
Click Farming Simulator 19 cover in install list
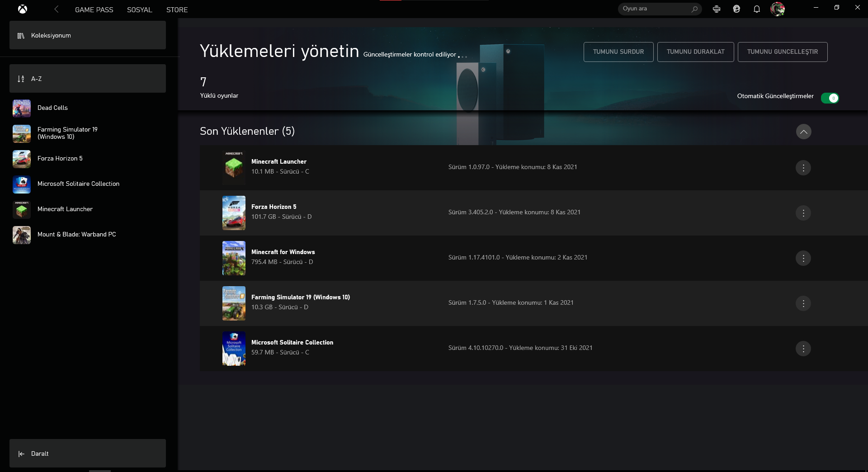[234, 303]
